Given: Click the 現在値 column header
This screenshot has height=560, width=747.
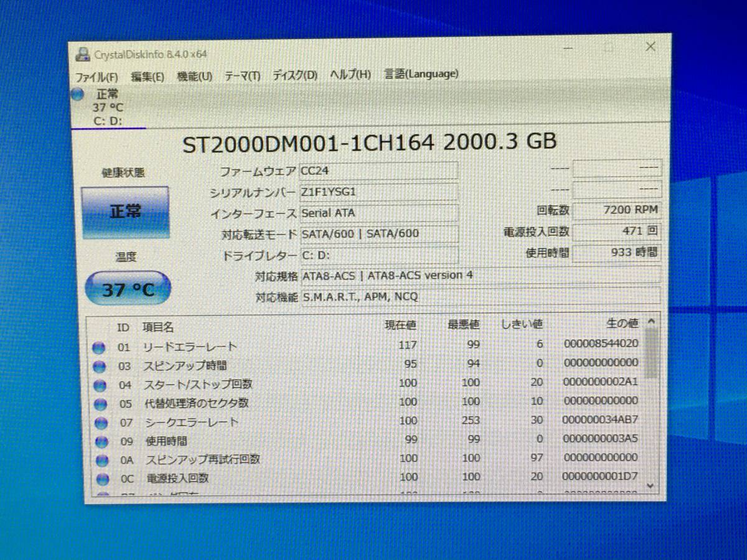Looking at the screenshot, I should pos(400,325).
